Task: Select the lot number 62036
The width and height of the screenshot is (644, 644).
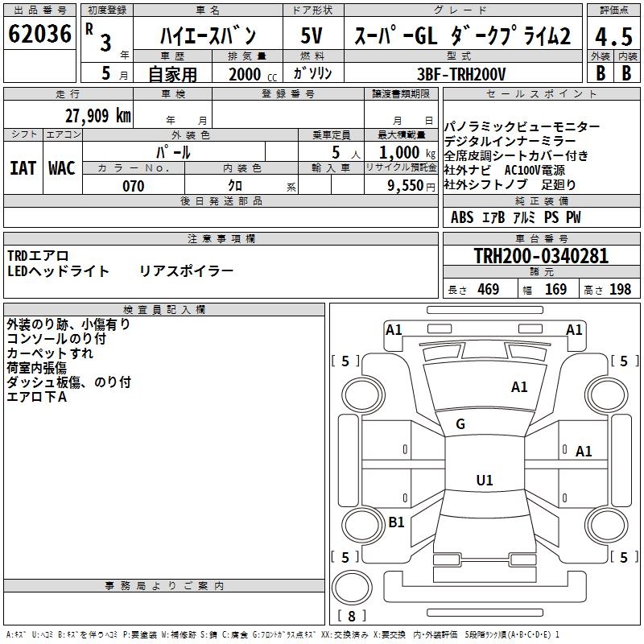Action: click(x=39, y=34)
